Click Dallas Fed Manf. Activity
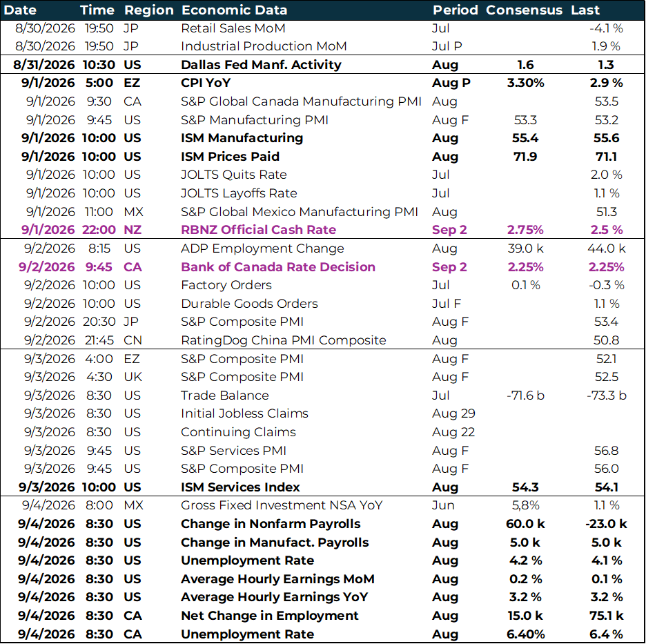The image size is (646, 644). pyautogui.click(x=261, y=65)
